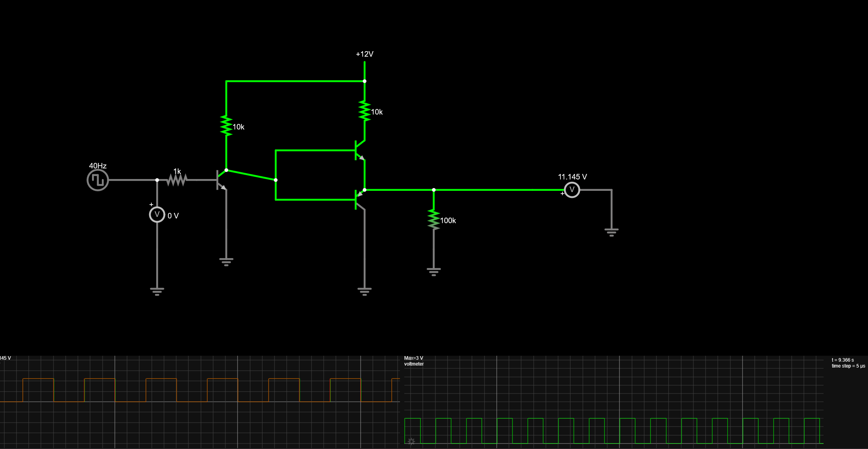This screenshot has height=449, width=868.
Task: Select the 1k base resistor
Action: tap(177, 180)
